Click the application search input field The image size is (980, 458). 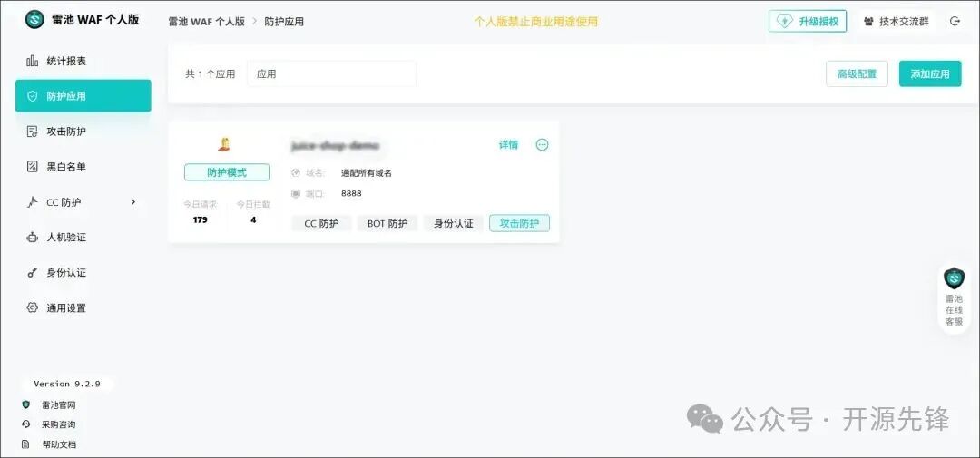331,73
